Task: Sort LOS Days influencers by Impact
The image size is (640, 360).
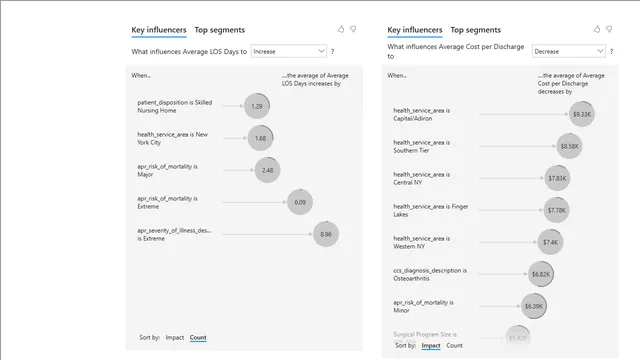Action: click(x=175, y=338)
